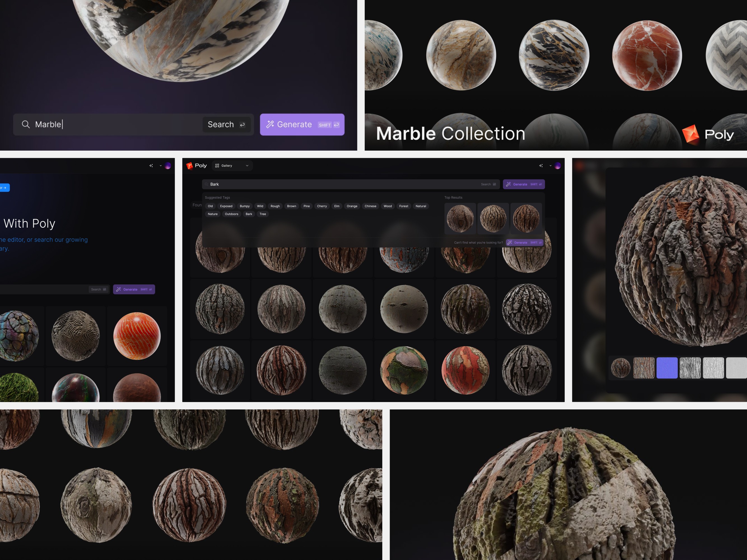Toggle the Outdoors suggested tag
The width and height of the screenshot is (747, 560).
coord(231,214)
